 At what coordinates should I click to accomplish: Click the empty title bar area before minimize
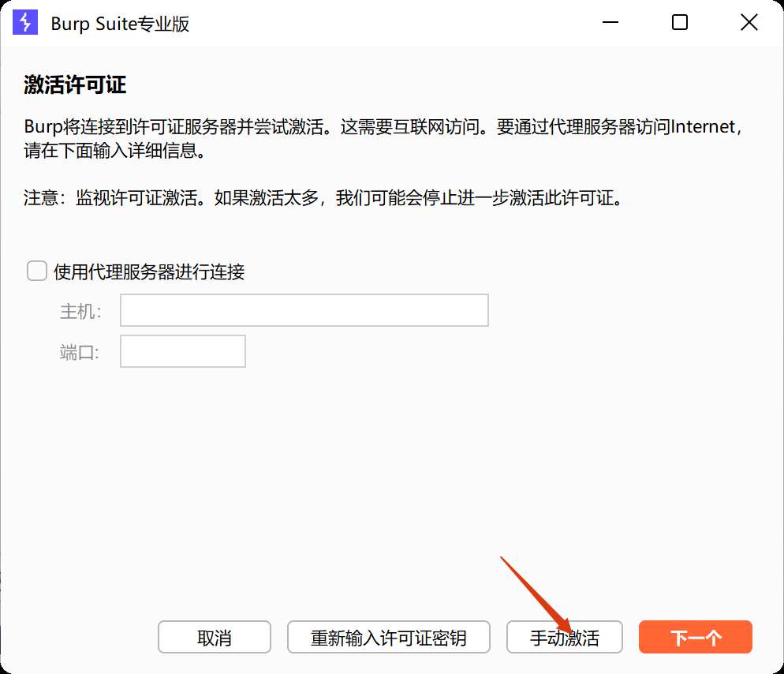(x=394, y=23)
